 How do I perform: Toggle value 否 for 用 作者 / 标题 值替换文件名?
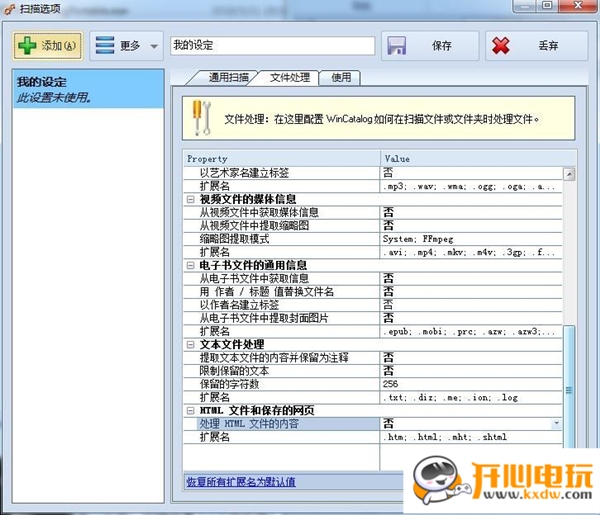pos(471,292)
